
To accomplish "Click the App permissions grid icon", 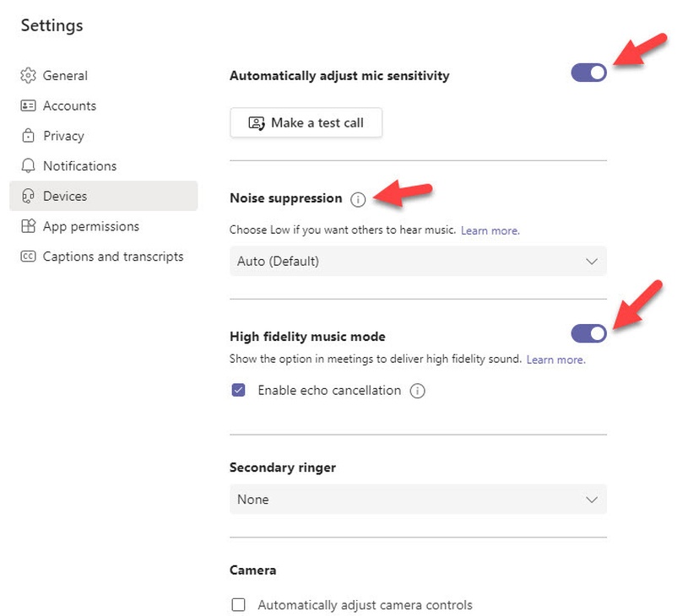I will tap(29, 226).
